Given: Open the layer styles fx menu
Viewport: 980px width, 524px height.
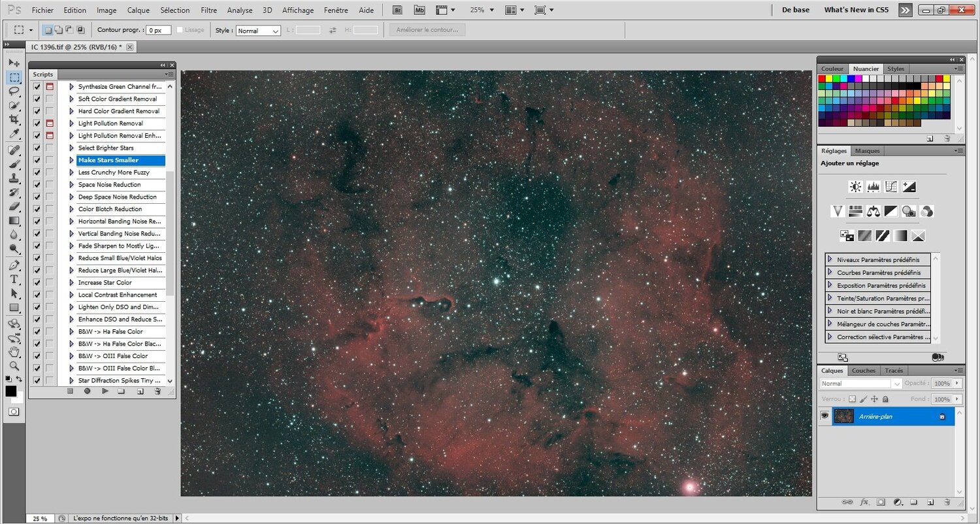Looking at the screenshot, I should [864, 502].
